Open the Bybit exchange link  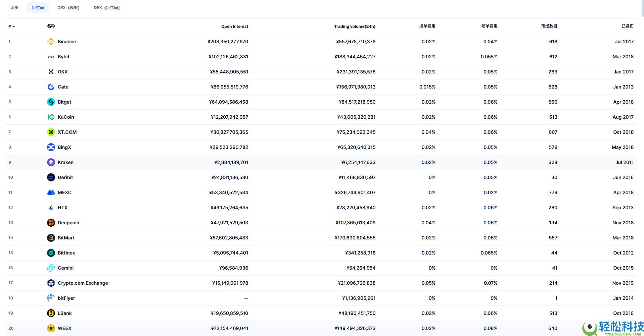[63, 57]
